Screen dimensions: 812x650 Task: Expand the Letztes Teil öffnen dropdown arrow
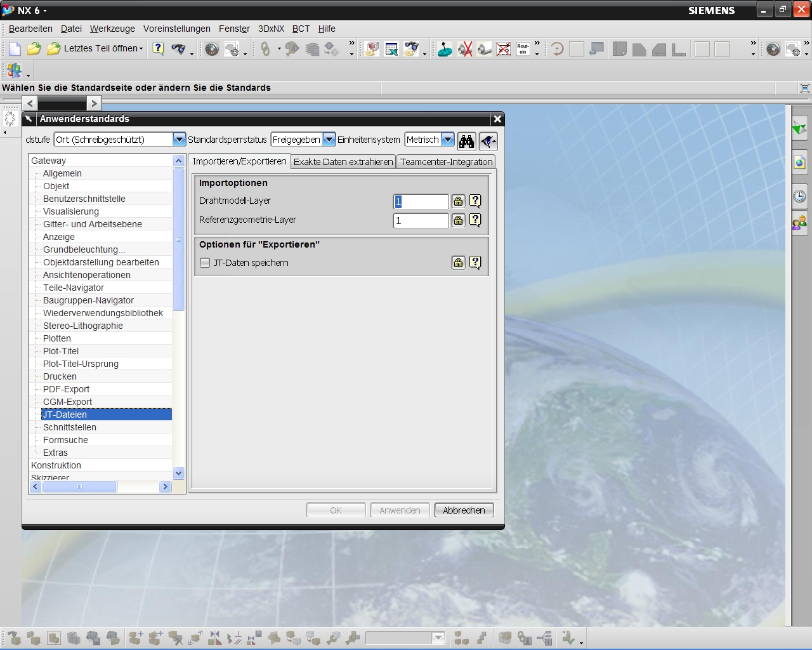point(141,49)
